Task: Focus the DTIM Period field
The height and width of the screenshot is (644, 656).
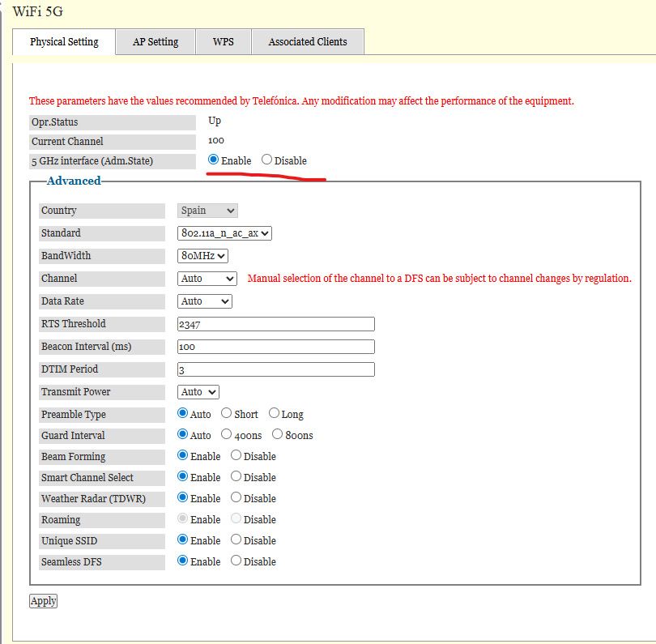Action: point(275,369)
